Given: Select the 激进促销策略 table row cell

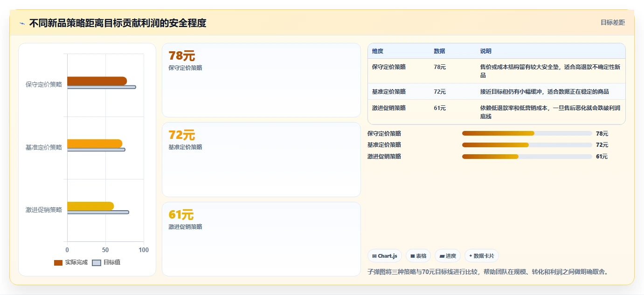Looking at the screenshot, I should tap(389, 108).
